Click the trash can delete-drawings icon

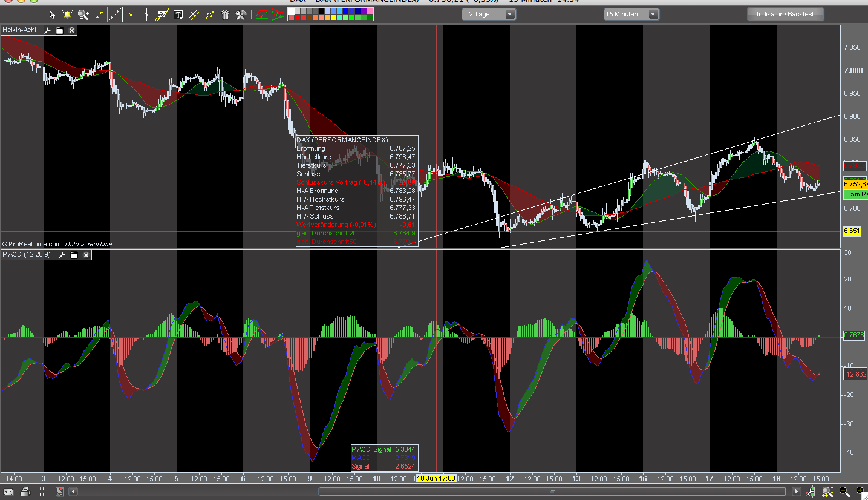tap(225, 15)
